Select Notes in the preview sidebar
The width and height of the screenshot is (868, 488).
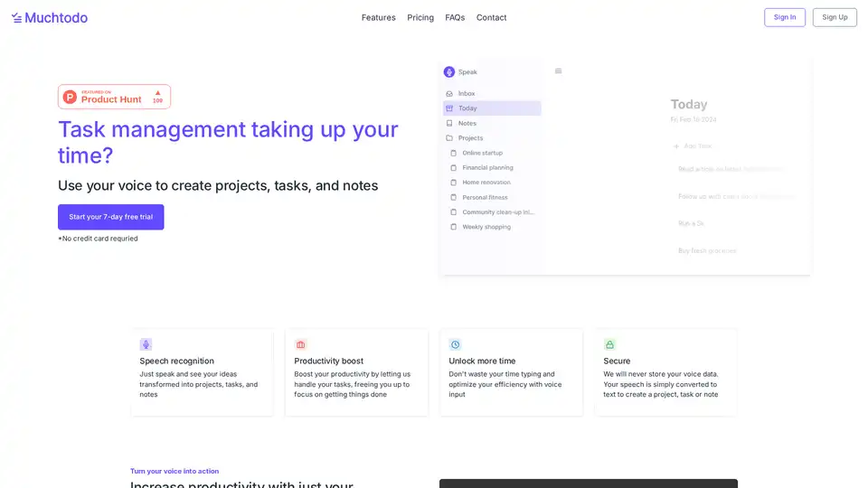pyautogui.click(x=467, y=123)
